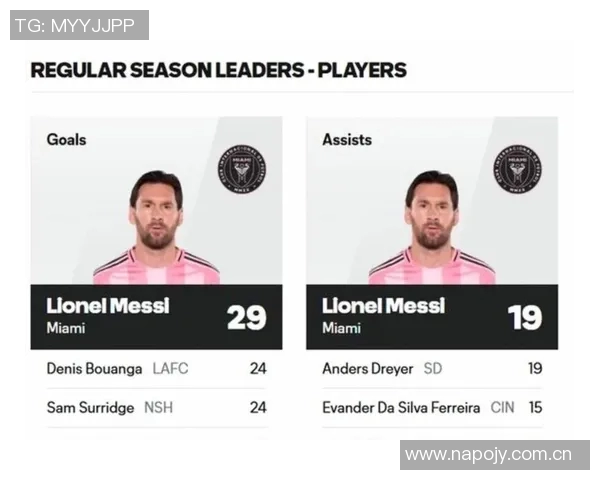This screenshot has height=480, width=600.
Task: Click the Regular Season Leaders - Players heading
Action: click(x=218, y=70)
